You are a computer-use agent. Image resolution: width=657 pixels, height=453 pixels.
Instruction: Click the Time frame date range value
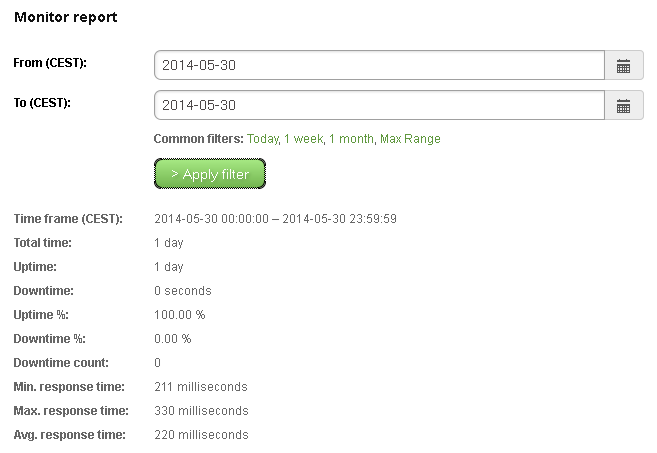click(x=275, y=219)
